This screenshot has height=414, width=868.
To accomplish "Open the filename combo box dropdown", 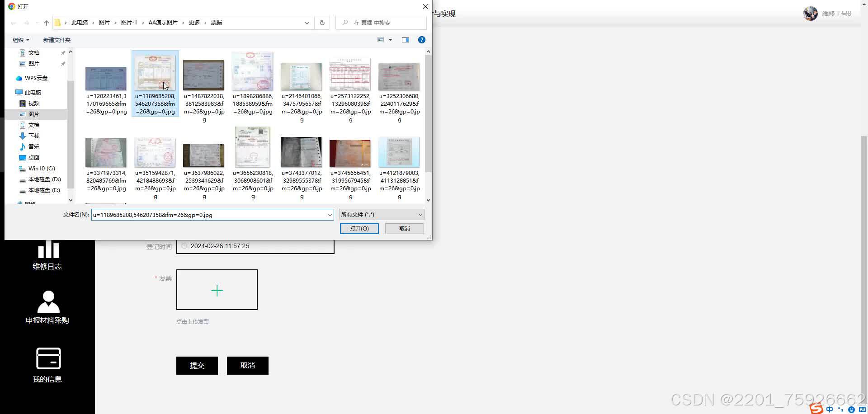I will 330,215.
